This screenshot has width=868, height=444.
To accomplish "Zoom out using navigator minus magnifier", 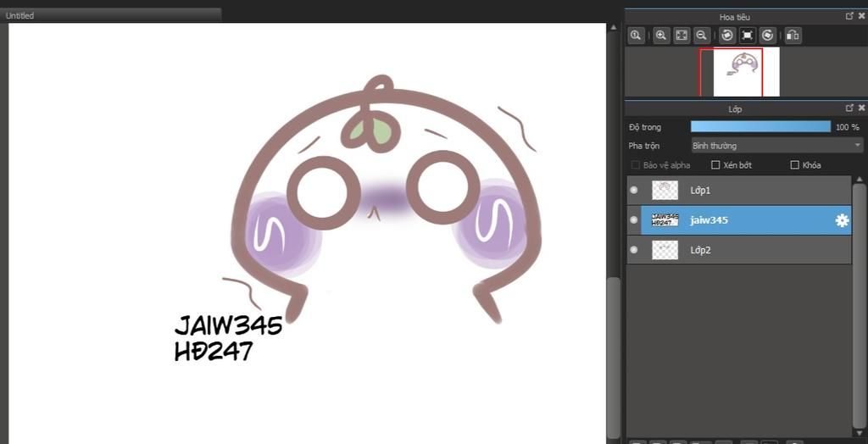I will point(701,36).
